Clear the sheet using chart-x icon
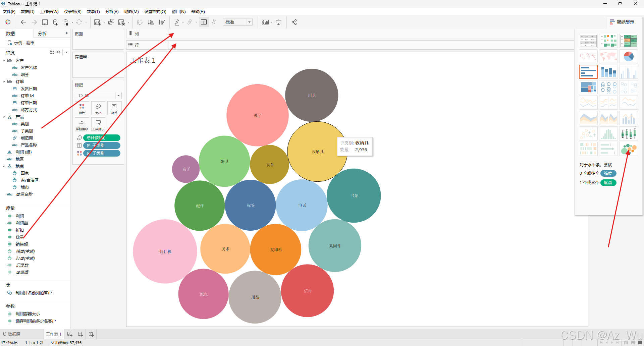The height and width of the screenshot is (346, 644). click(121, 22)
